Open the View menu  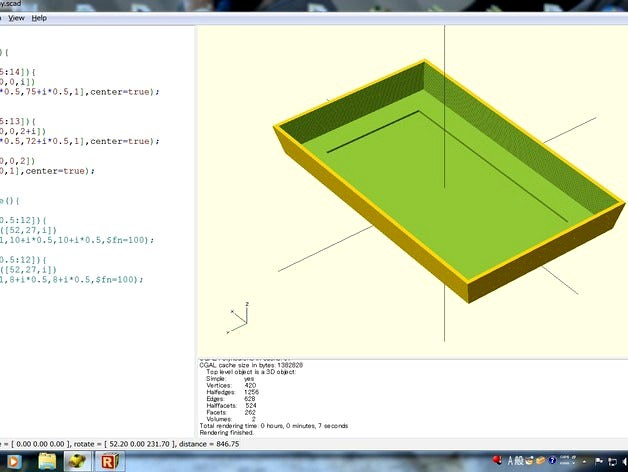tap(16, 18)
